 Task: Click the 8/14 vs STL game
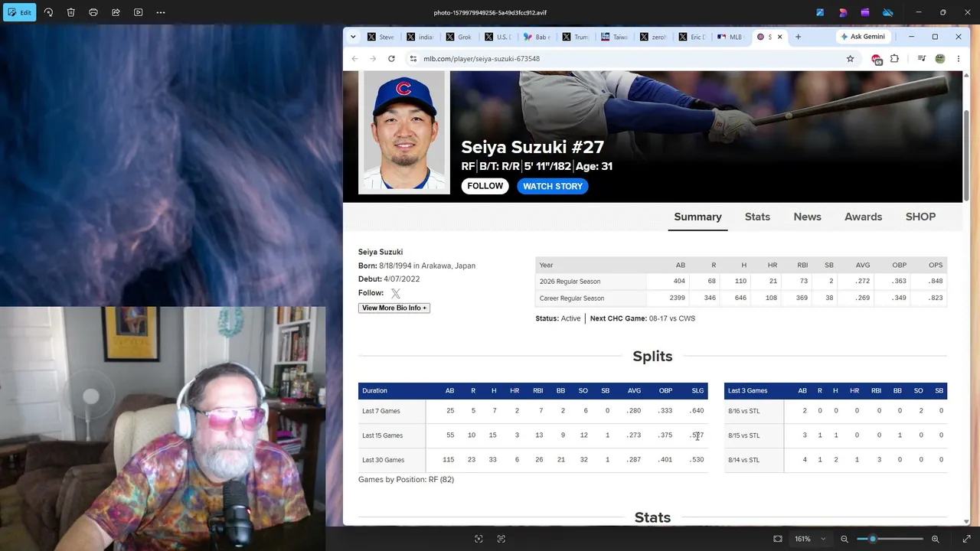[743, 460]
